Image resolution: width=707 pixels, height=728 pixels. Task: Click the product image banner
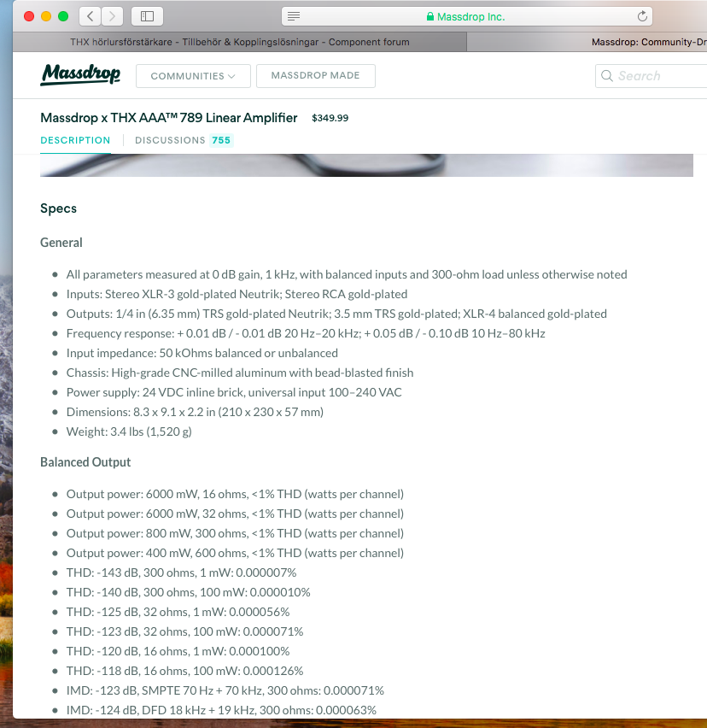pyautogui.click(x=366, y=165)
